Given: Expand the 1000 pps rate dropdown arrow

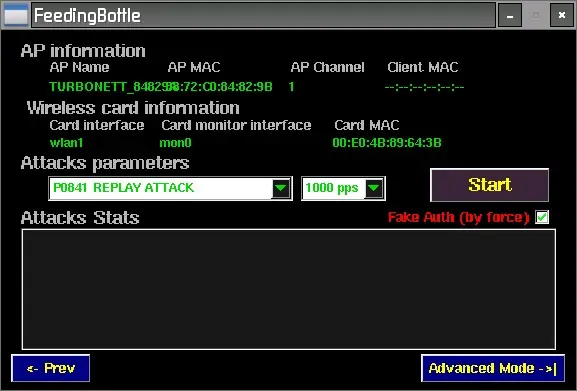Looking at the screenshot, I should point(374,188).
